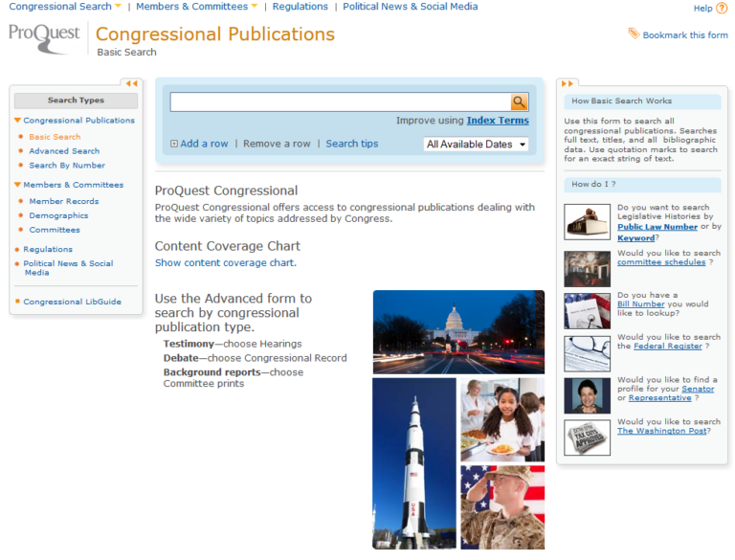735x560 pixels.
Task: Click the senator portrait thumbnail
Action: (587, 396)
